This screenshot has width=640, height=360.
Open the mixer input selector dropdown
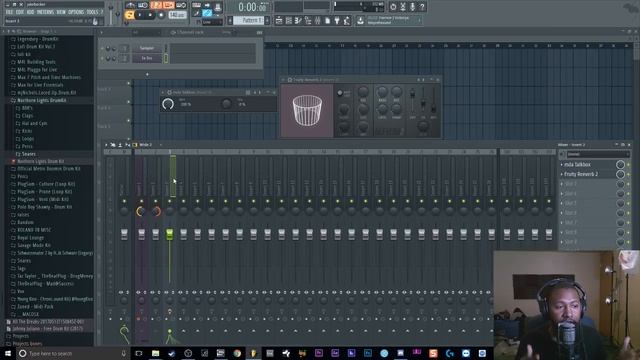pos(598,154)
